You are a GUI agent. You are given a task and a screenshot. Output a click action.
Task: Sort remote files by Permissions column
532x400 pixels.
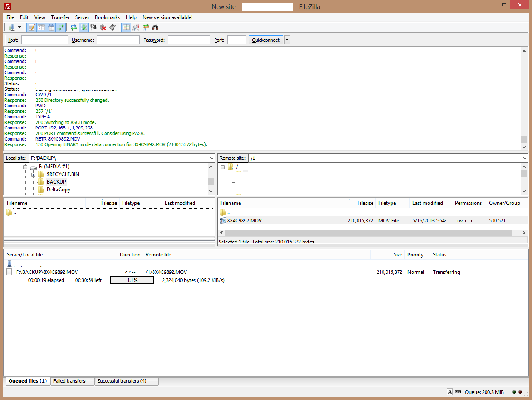(x=468, y=203)
